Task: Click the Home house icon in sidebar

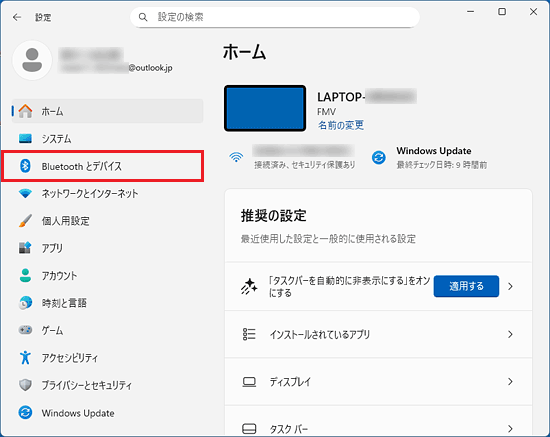Action: (25, 111)
